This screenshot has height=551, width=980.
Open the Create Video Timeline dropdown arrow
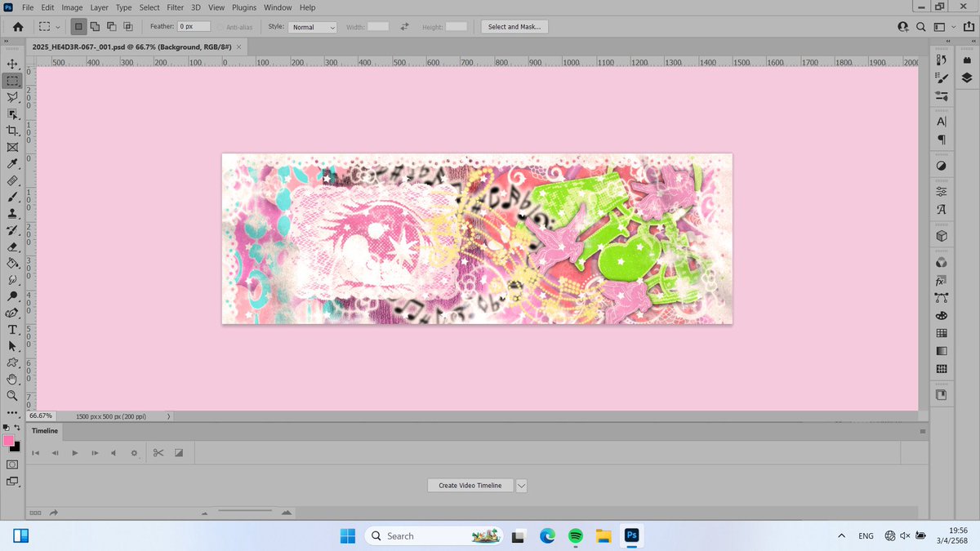pos(522,485)
